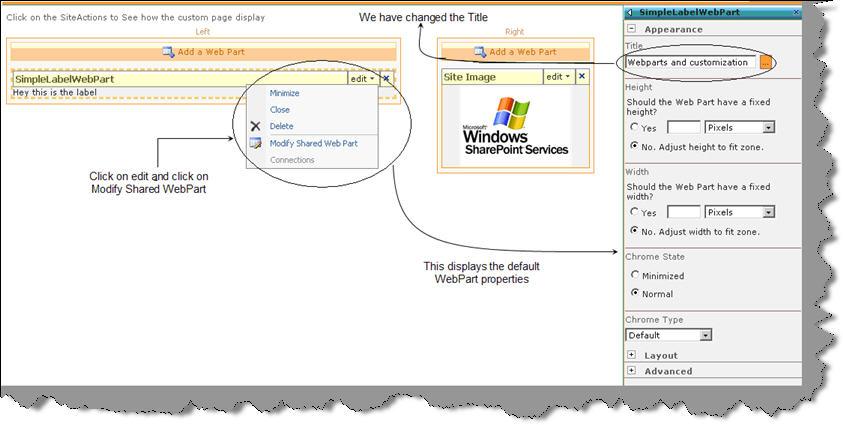Viewport: 843px width, 425px height.
Task: Collapse the Appearance section
Action: pos(632,29)
